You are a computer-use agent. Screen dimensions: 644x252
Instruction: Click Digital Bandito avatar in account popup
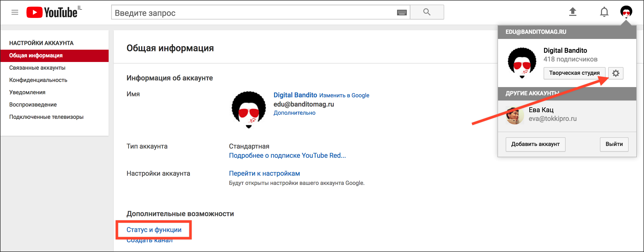pyautogui.click(x=522, y=63)
